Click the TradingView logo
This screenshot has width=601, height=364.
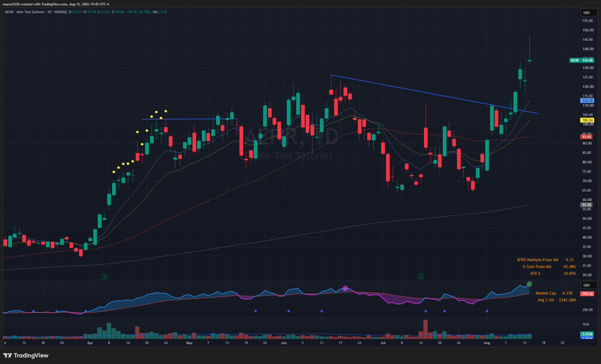(x=26, y=355)
